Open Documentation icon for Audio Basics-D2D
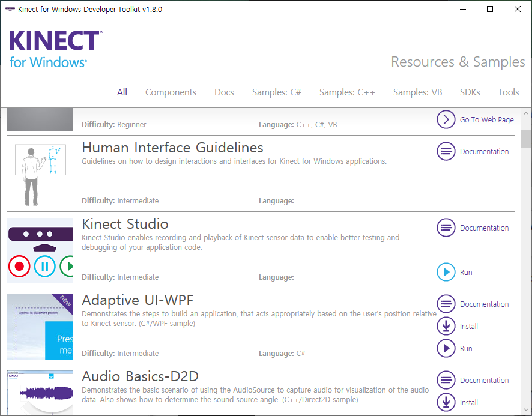This screenshot has width=532, height=416. 446,380
